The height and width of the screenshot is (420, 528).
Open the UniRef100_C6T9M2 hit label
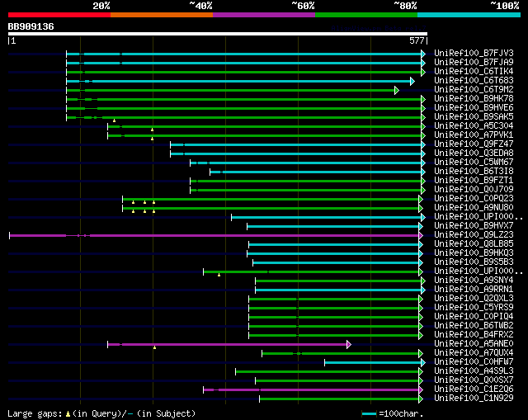click(x=474, y=90)
